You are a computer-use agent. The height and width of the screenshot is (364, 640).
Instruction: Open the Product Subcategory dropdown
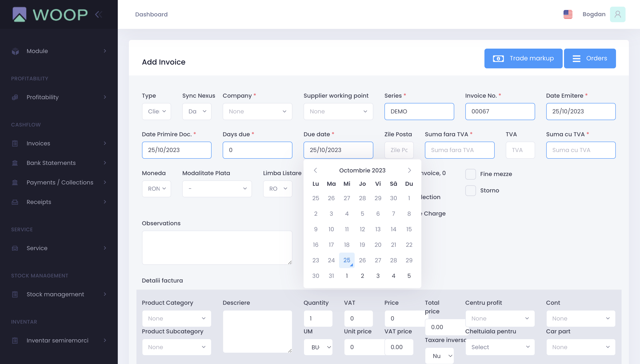[x=177, y=347]
